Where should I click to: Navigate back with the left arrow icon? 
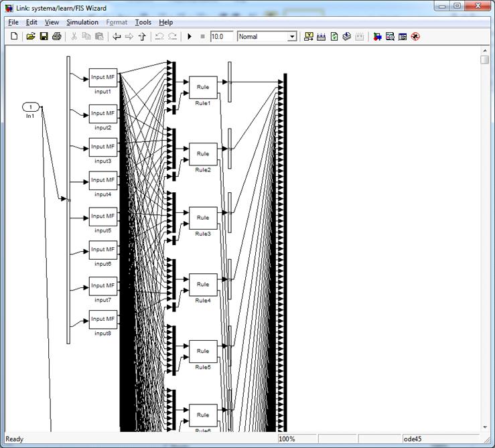117,37
